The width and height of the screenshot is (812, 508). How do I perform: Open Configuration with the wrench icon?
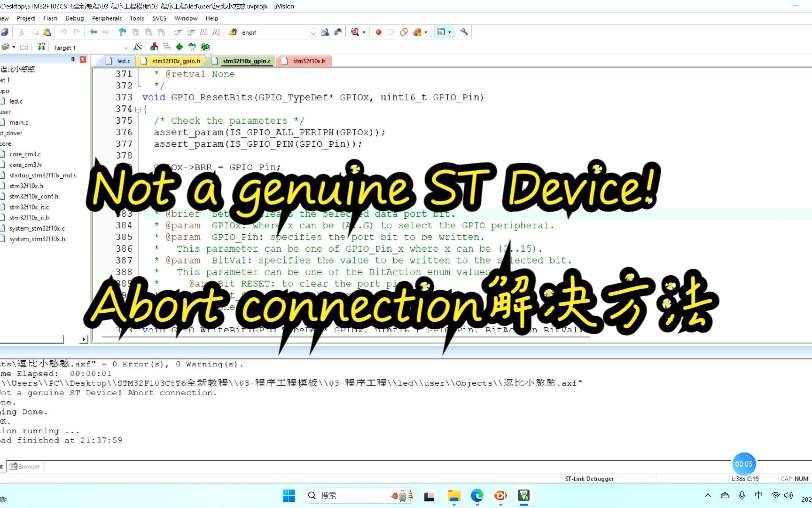pyautogui.click(x=464, y=32)
